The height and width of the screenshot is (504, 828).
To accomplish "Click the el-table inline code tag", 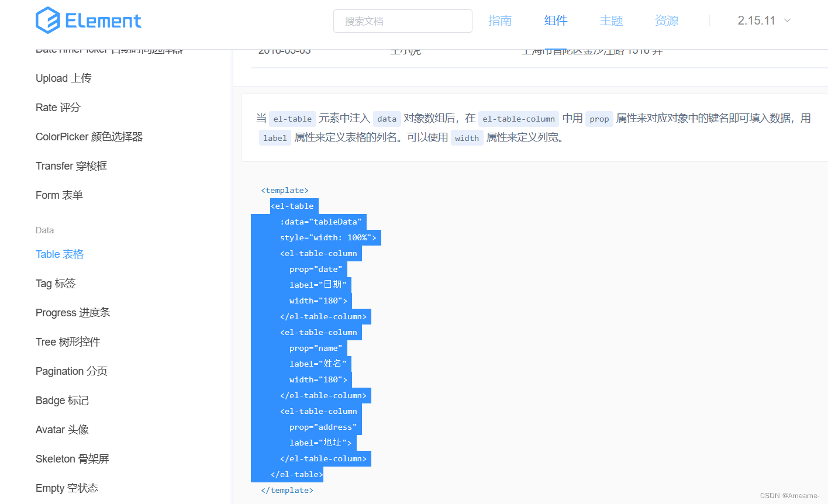I will pyautogui.click(x=292, y=119).
